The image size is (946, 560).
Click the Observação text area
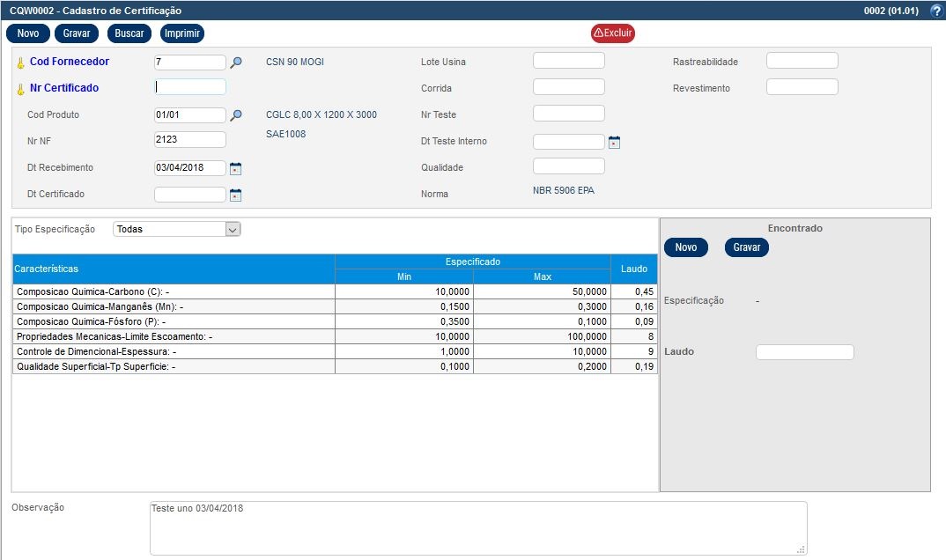pos(477,527)
